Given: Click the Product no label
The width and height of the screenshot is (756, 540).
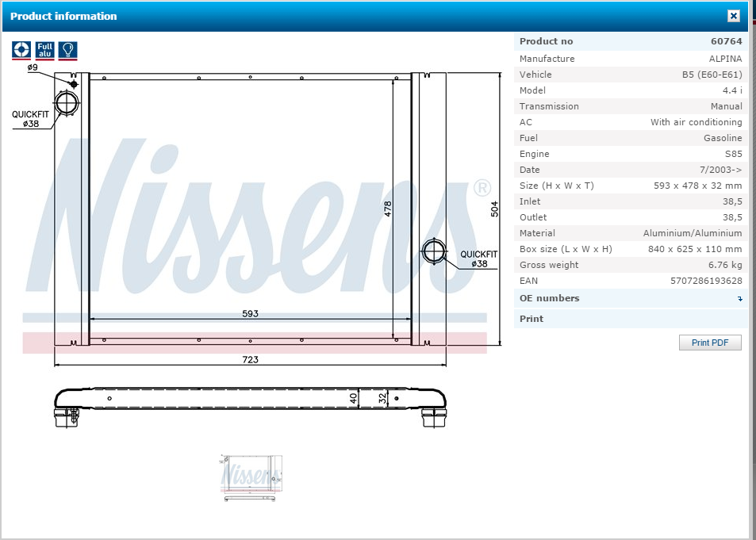Looking at the screenshot, I should [x=546, y=41].
